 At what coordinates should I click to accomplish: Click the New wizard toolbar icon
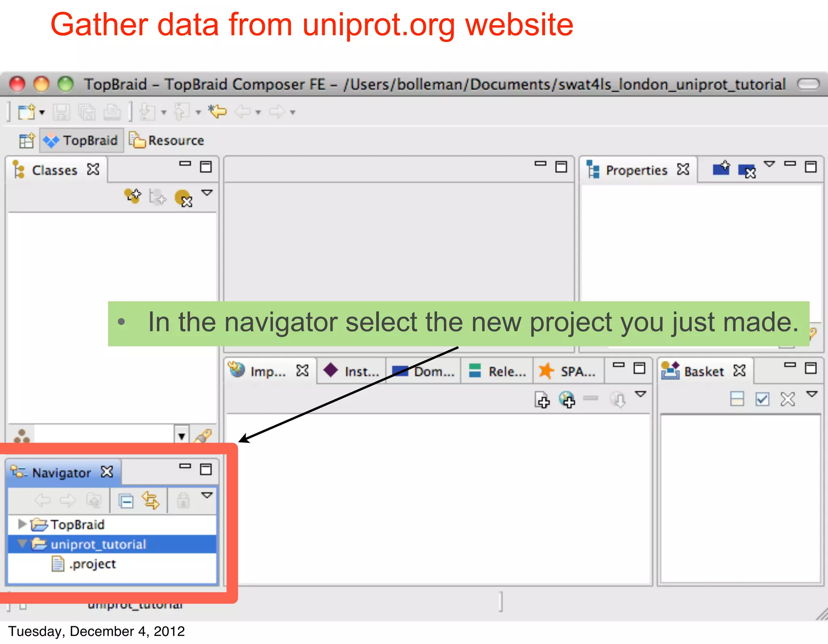tap(27, 112)
